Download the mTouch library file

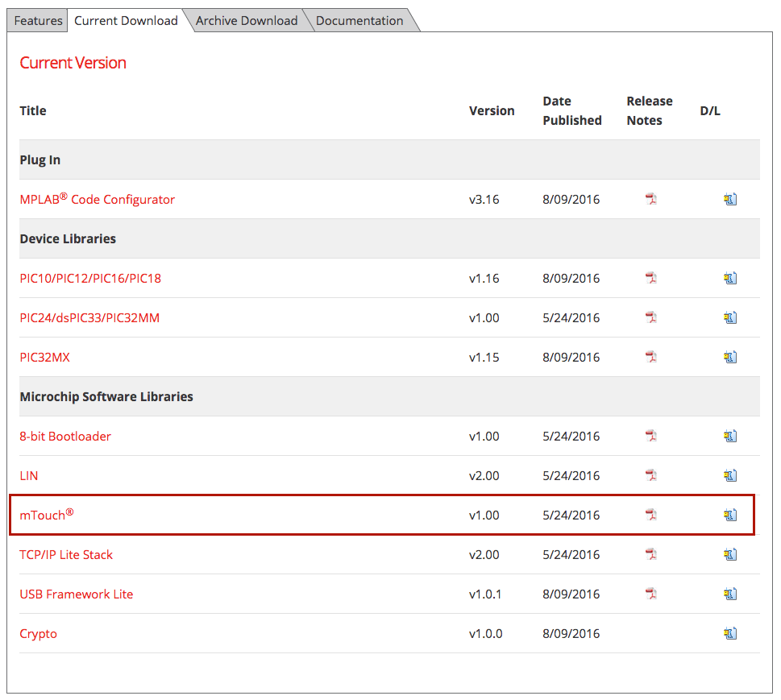[x=730, y=516]
